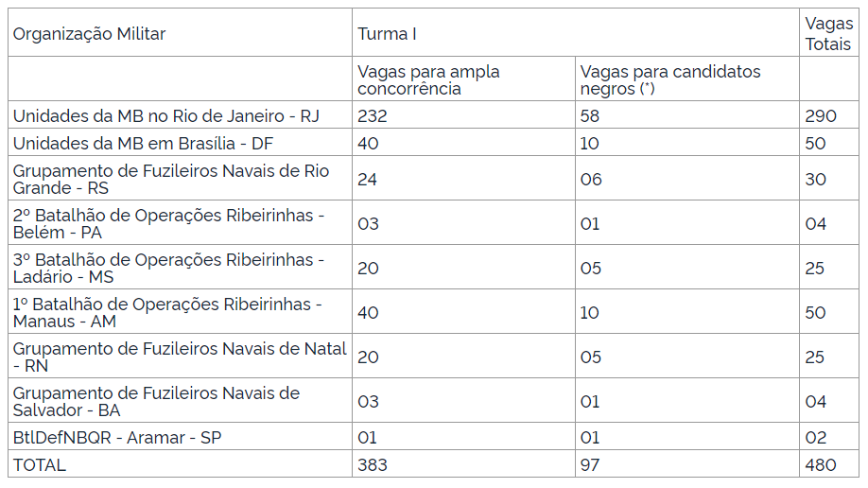The image size is (868, 488).
Task: Click the Belém - PA battalion name
Action: pos(168,224)
